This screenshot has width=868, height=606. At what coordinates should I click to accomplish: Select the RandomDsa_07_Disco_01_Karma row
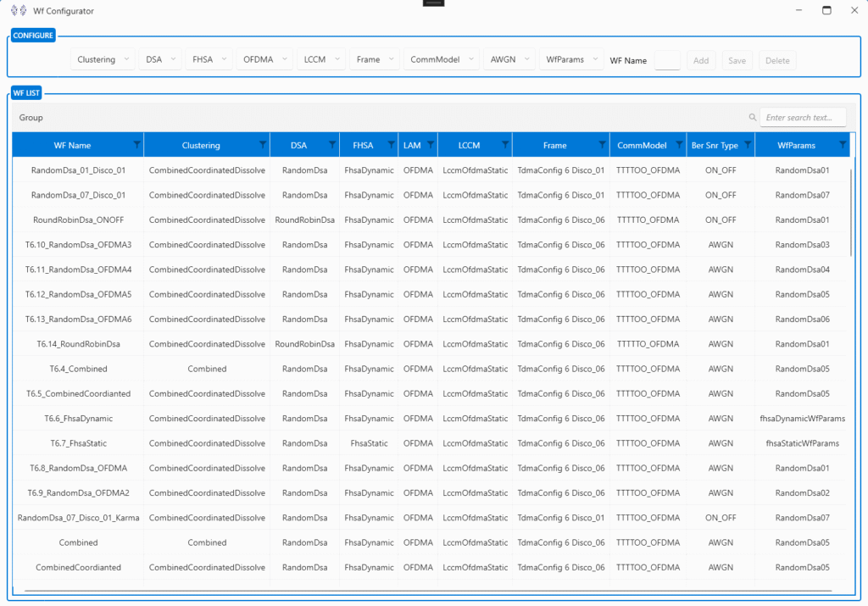429,518
